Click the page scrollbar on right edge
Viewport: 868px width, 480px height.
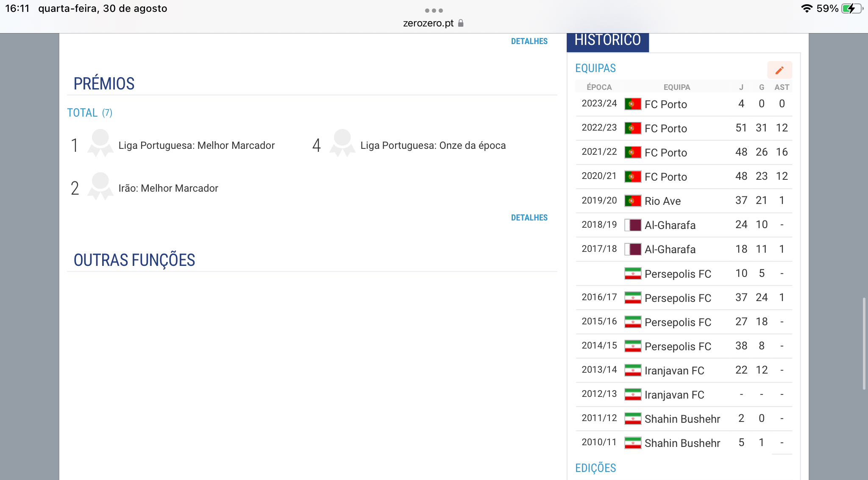click(864, 343)
